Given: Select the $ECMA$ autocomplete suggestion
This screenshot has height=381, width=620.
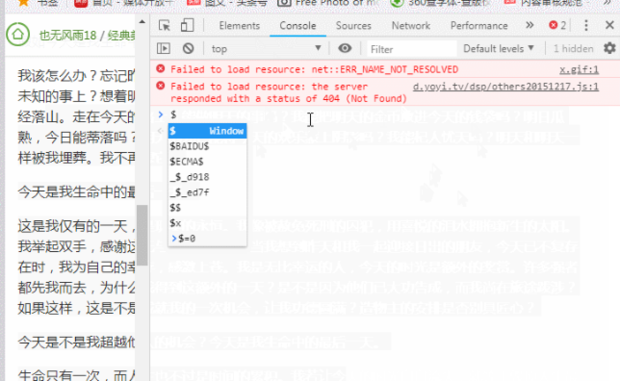Looking at the screenshot, I should coord(208,162).
